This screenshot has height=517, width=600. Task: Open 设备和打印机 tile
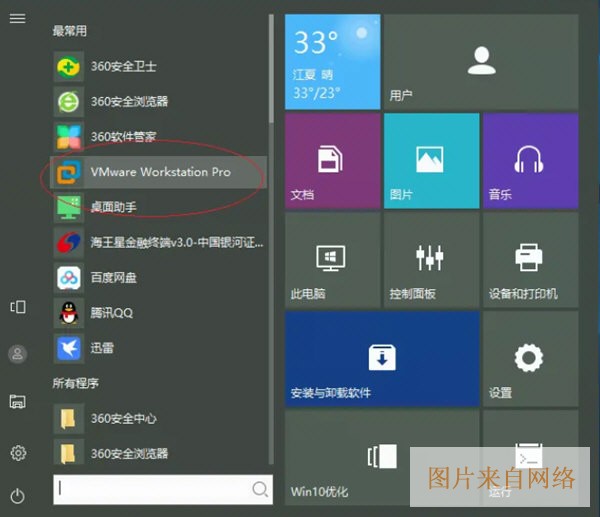tap(531, 260)
